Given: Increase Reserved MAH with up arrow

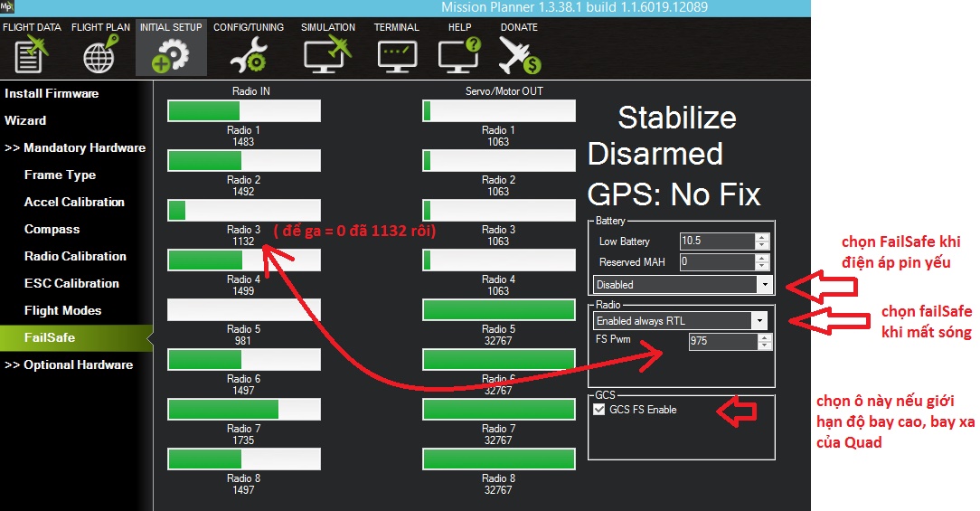Looking at the screenshot, I should click(x=762, y=258).
